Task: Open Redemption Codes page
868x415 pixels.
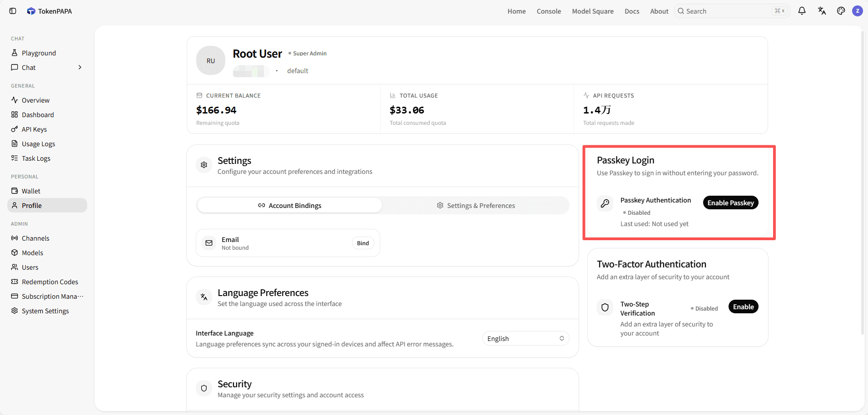Action: click(x=47, y=282)
